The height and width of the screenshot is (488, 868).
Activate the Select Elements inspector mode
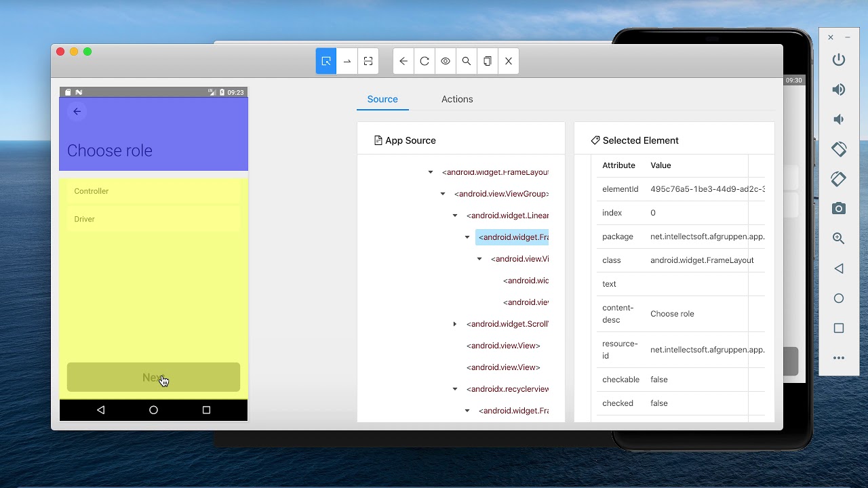[x=326, y=61]
